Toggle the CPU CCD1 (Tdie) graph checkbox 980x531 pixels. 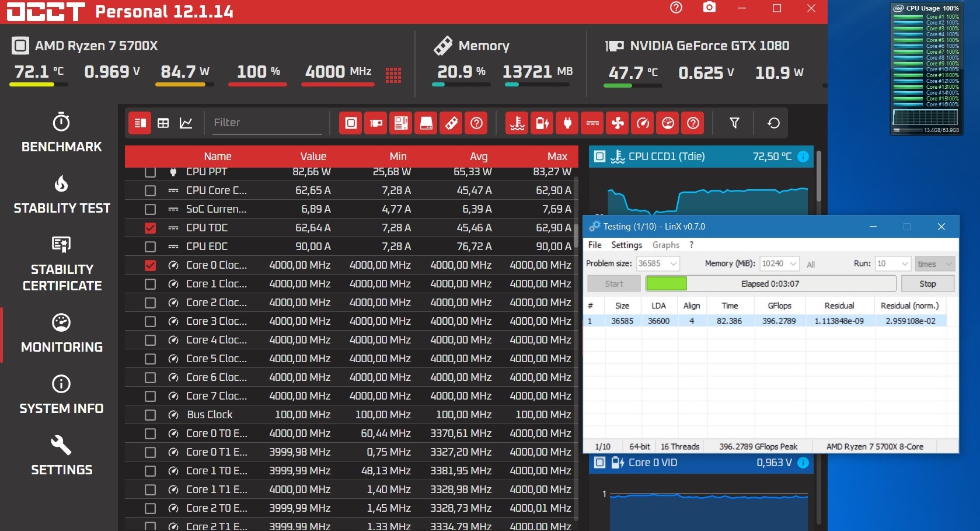599,157
